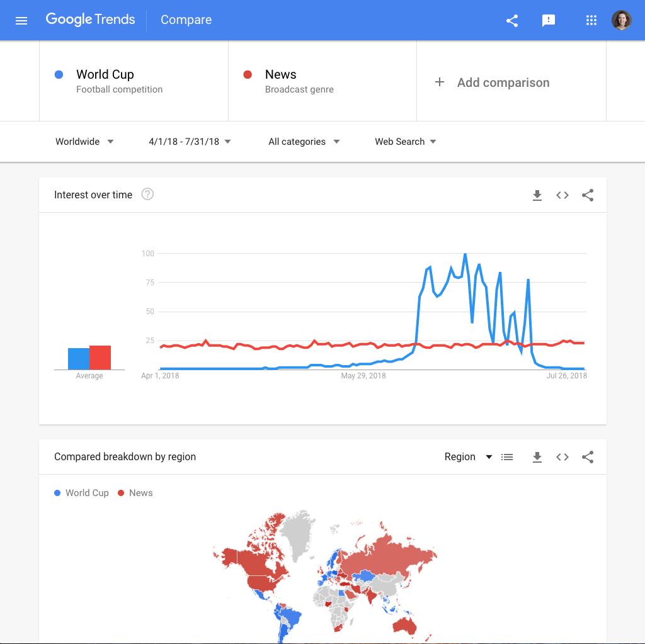Viewport: 645px width, 644px height.
Task: Click the Jul 26, 2018 axis label
Action: [x=566, y=375]
